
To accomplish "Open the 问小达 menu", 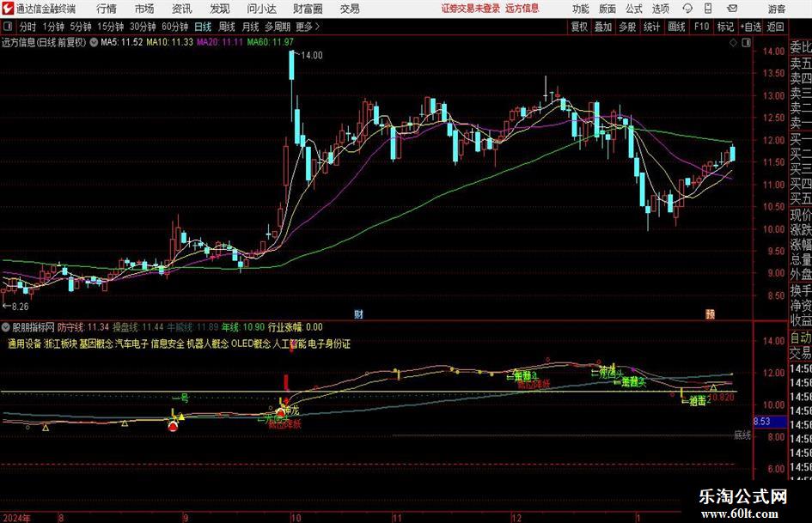I will pyautogui.click(x=261, y=9).
